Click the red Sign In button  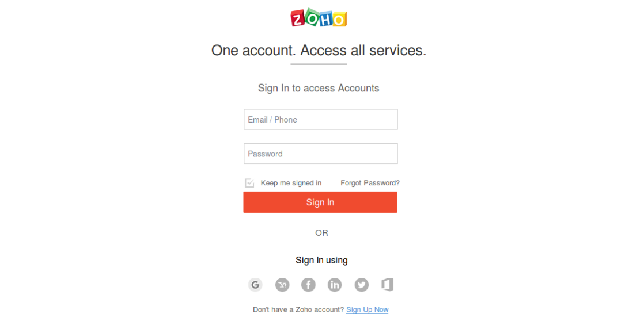[320, 202]
